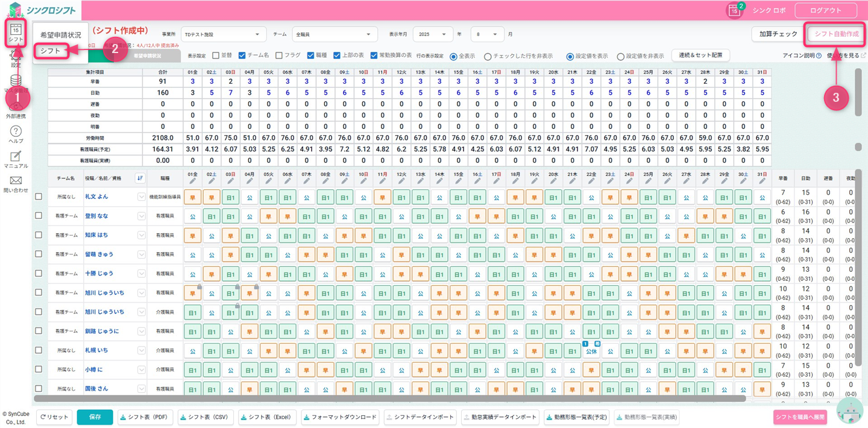Click フォーマットダウンロード button

[341, 417]
